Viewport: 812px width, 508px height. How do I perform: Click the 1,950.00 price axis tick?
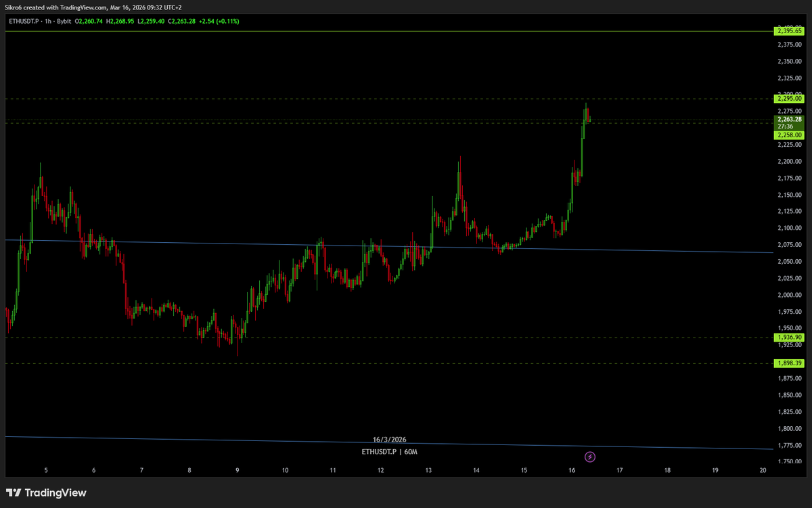(x=790, y=329)
